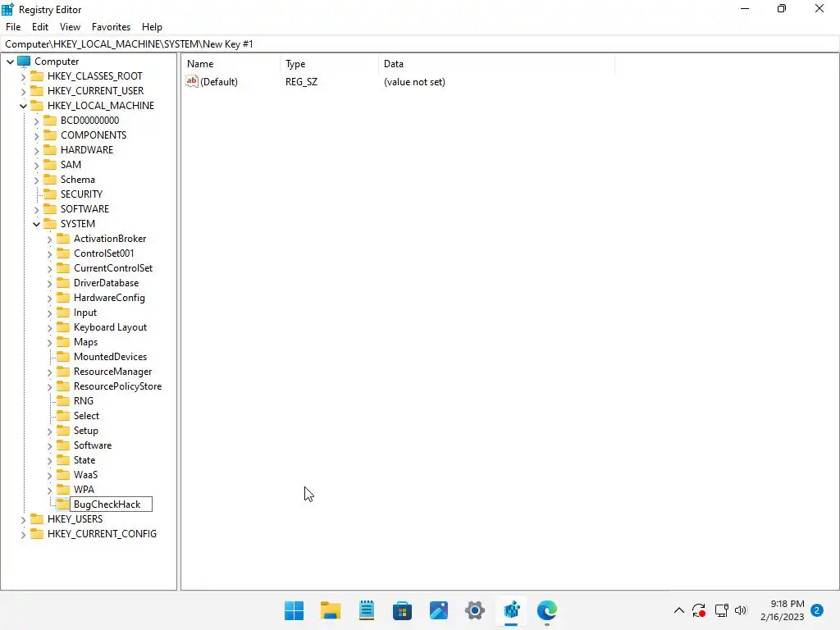This screenshot has width=840, height=630.
Task: Select the Software key under SYSTEM
Action: coord(93,445)
